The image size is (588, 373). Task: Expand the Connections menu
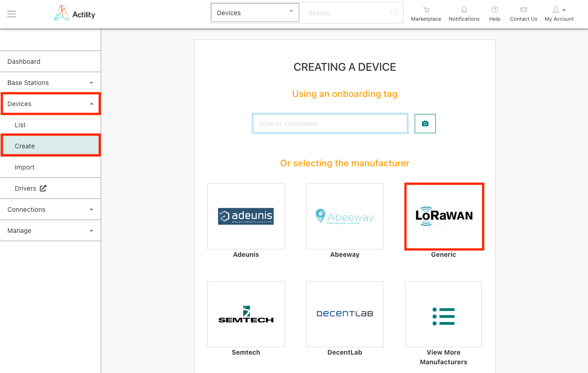pyautogui.click(x=51, y=209)
